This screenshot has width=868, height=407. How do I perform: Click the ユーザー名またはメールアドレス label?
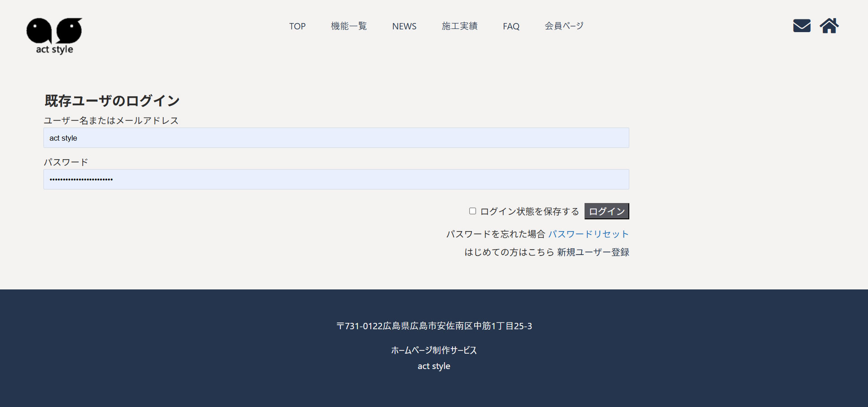tap(111, 121)
